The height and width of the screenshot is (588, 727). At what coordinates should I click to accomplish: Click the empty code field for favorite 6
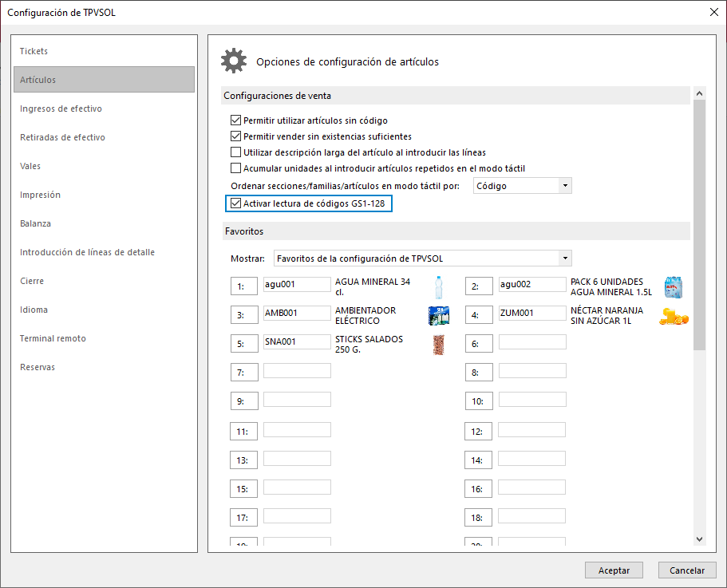click(532, 342)
